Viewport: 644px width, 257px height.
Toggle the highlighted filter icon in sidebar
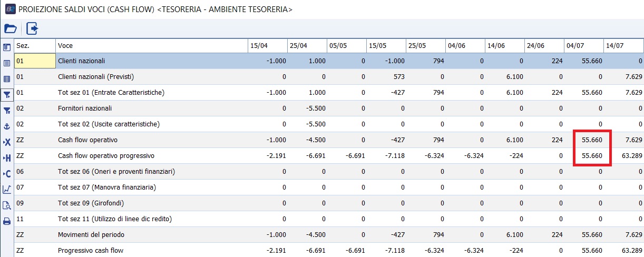(x=7, y=95)
